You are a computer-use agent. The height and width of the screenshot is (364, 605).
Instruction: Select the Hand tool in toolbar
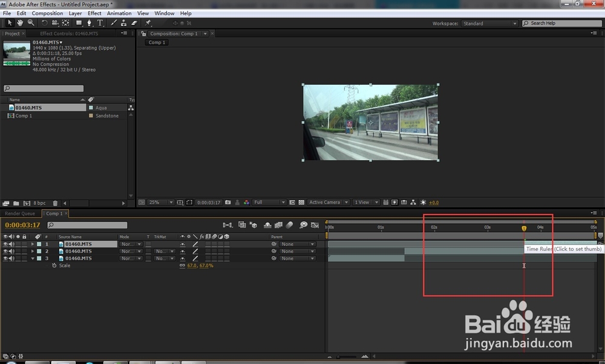pyautogui.click(x=20, y=23)
